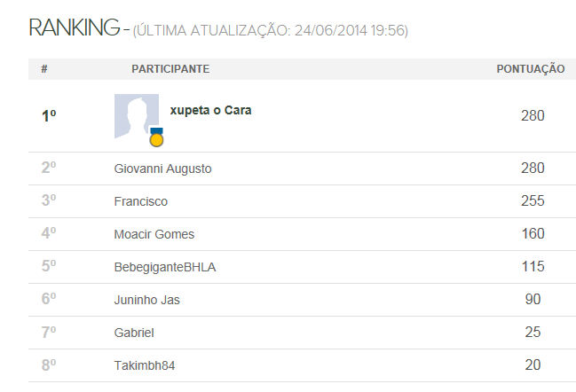Screen dimensions: 576x392
Task: Click the última atualização timestamp text
Action: [x=271, y=30]
